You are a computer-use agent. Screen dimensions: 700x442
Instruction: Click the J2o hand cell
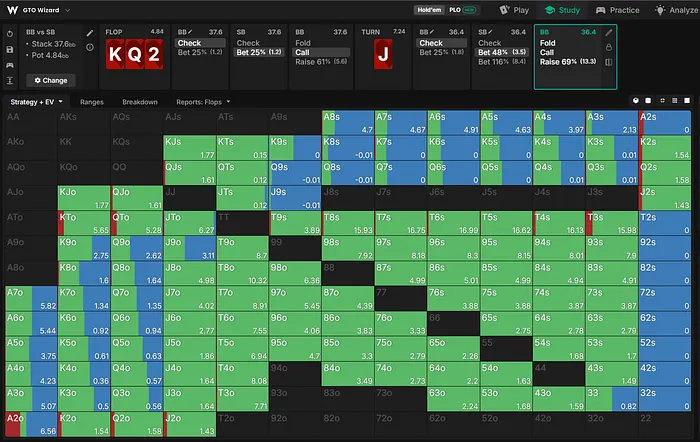190,424
